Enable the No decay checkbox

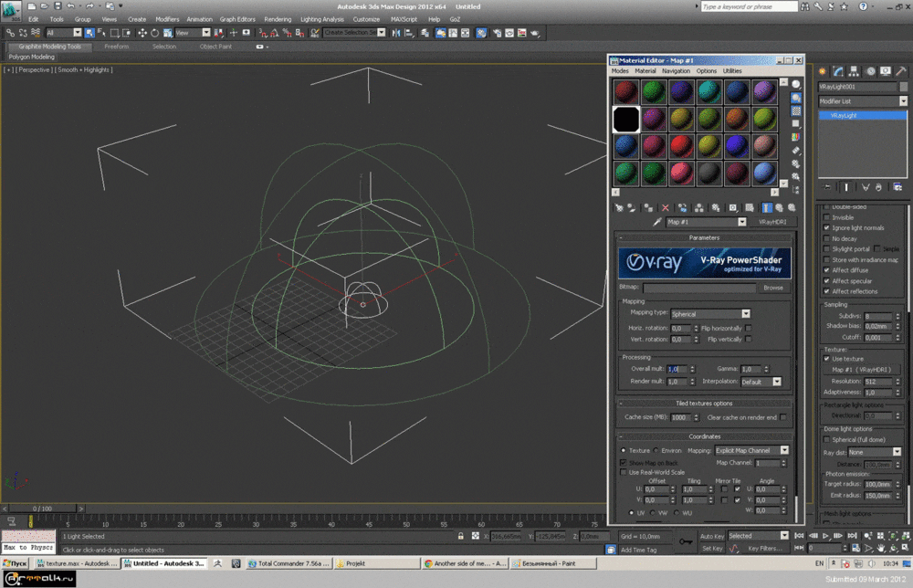click(826, 238)
